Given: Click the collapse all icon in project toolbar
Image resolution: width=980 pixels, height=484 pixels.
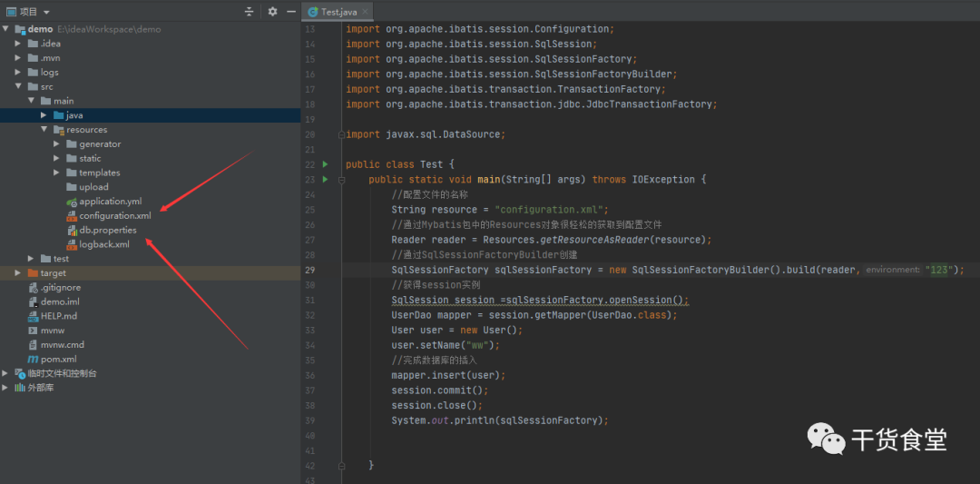Looking at the screenshot, I should pyautogui.click(x=249, y=11).
